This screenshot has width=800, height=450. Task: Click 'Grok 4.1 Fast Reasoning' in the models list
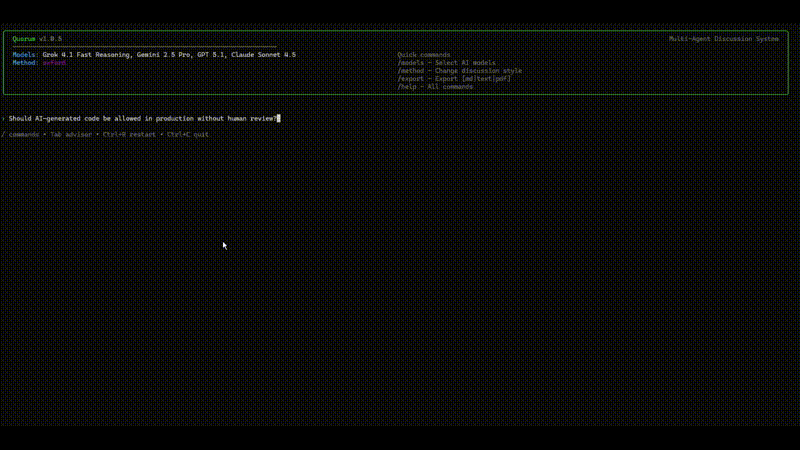pos(86,55)
